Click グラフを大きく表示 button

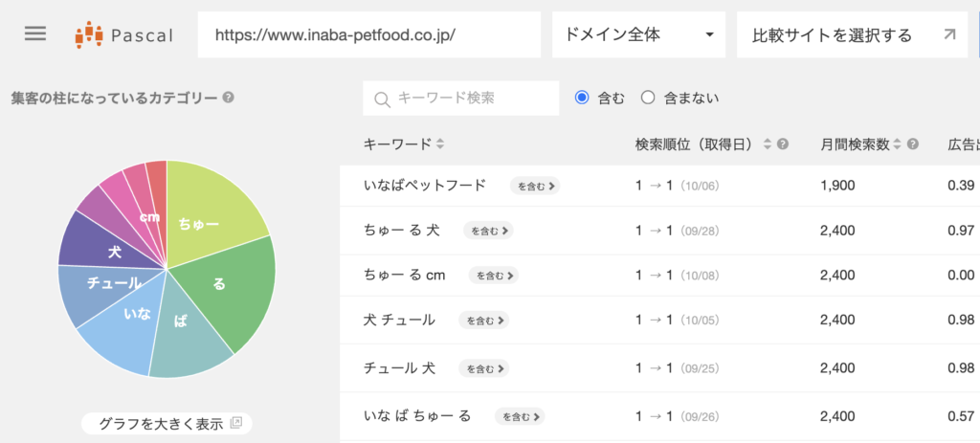[x=167, y=424]
